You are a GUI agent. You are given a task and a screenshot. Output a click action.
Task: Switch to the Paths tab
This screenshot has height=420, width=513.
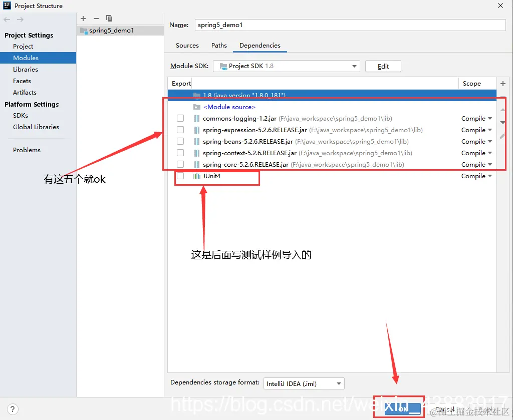click(x=219, y=46)
